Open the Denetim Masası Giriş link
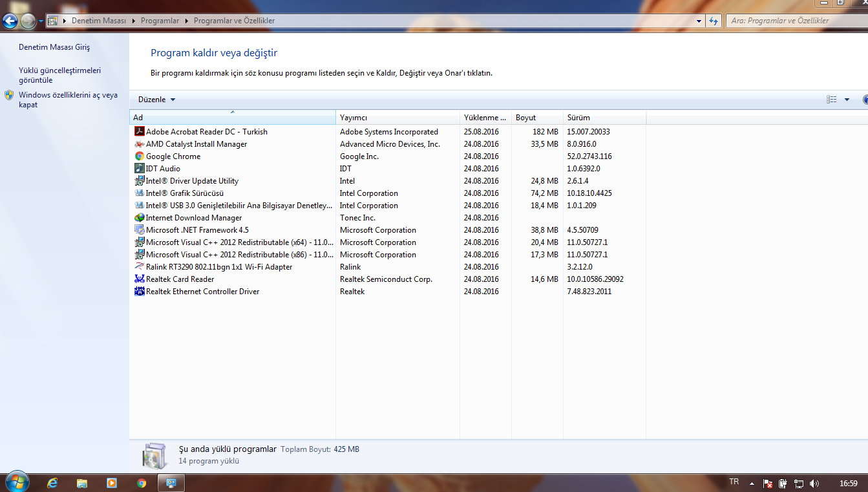This screenshot has width=868, height=492. click(54, 47)
